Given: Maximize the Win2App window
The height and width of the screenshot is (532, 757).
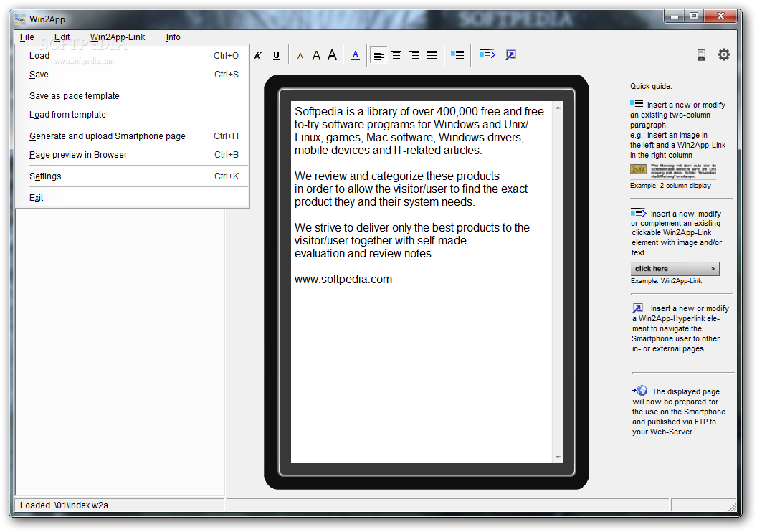Looking at the screenshot, I should (694, 16).
